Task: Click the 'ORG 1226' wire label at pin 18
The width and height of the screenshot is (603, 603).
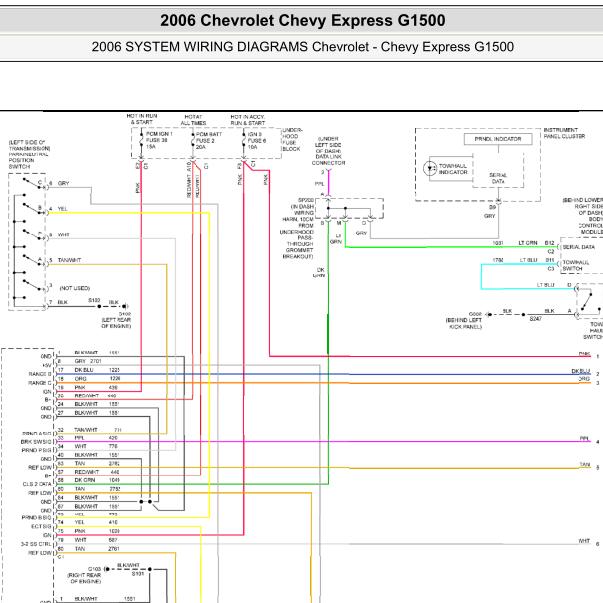Action: [x=97, y=379]
